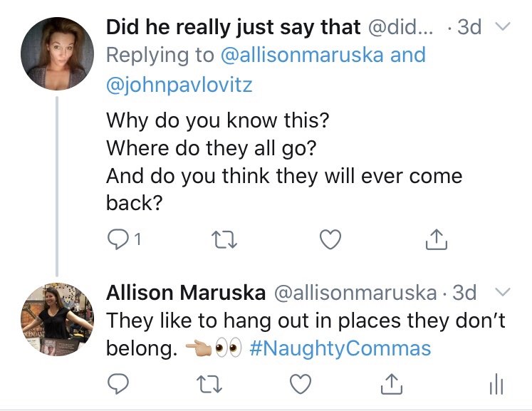
Task: Open the #NaughtyCommas hashtag
Action: [x=341, y=348]
